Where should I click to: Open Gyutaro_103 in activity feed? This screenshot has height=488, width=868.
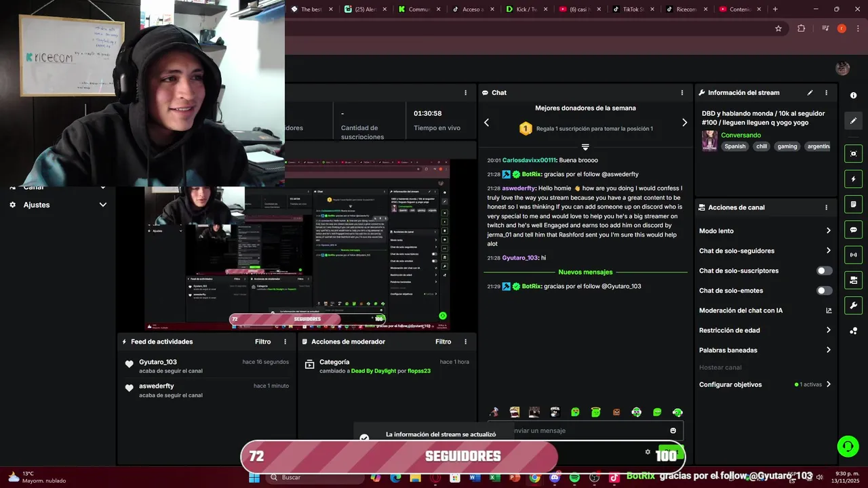coord(158,362)
